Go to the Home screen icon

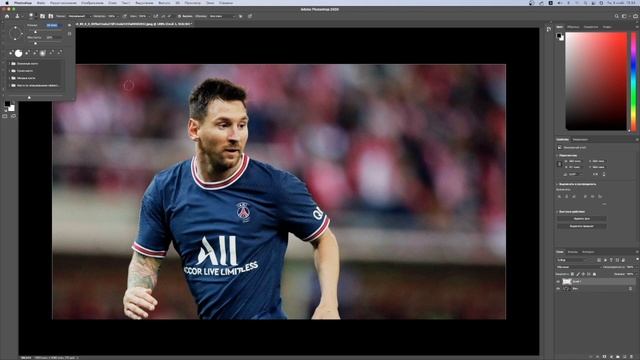(x=7, y=16)
